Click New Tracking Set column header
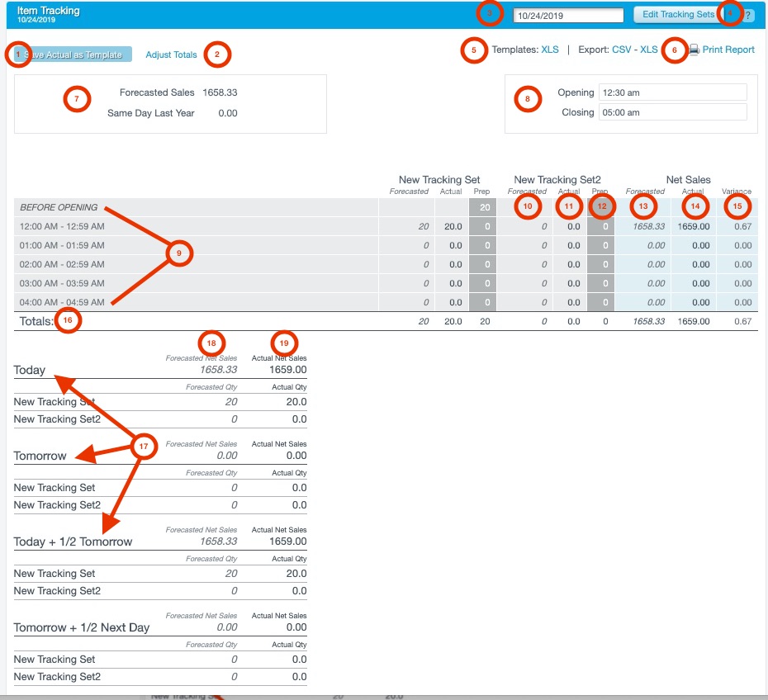Viewport: 768px width, 700px height. (x=439, y=180)
